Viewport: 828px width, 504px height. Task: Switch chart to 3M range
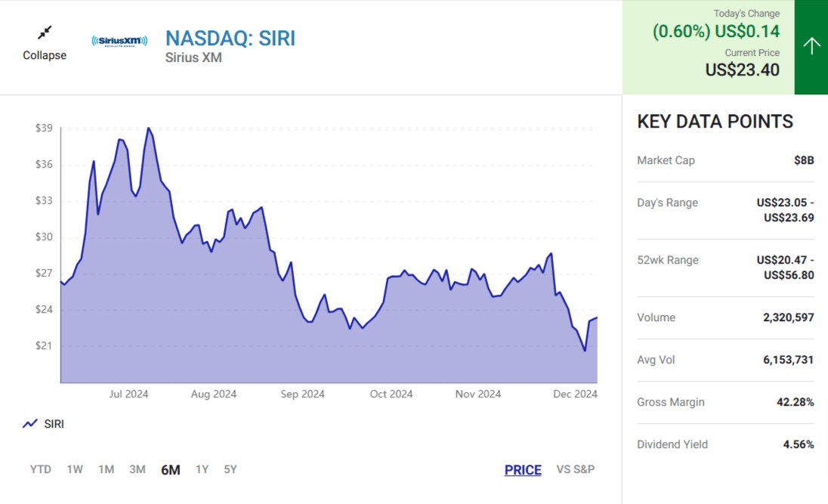point(137,469)
